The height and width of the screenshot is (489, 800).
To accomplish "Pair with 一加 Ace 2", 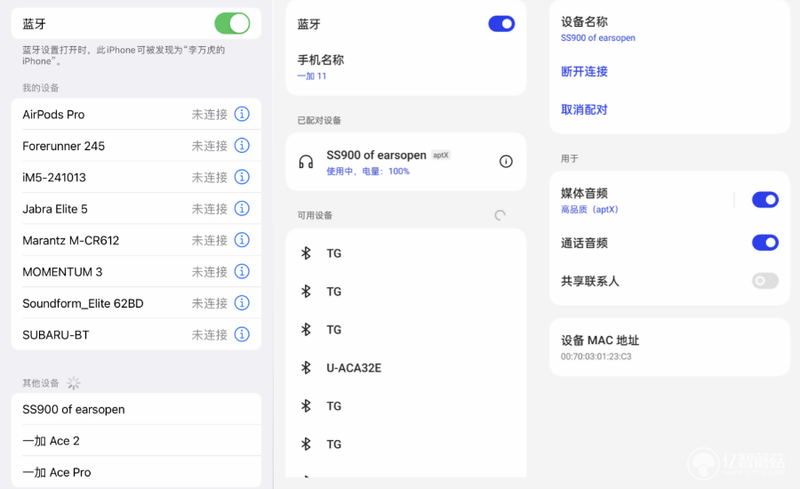I will (136, 441).
